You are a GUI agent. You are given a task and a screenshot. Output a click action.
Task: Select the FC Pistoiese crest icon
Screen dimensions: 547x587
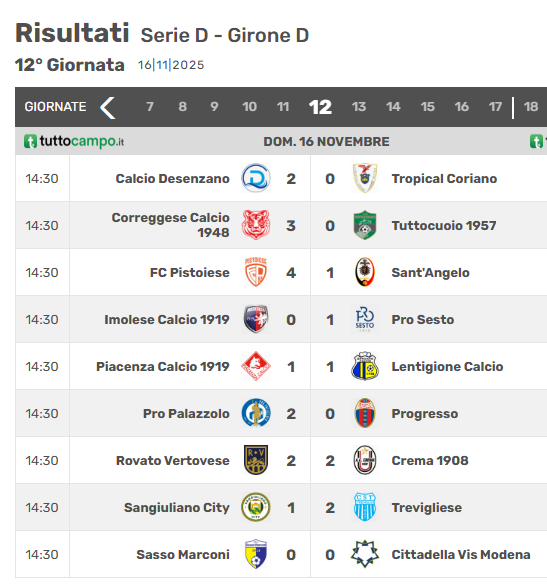pos(256,272)
